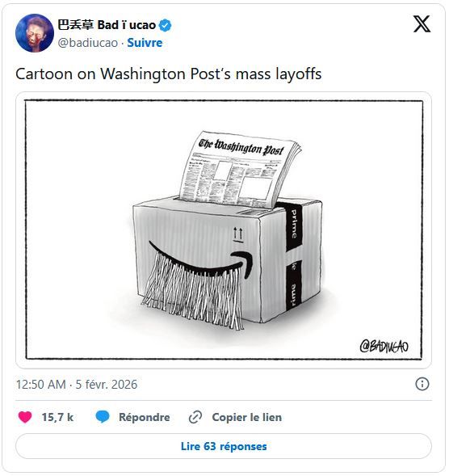Open the Washington Post newspaper in the cartoon
449x476 pixels.
pyautogui.click(x=239, y=169)
